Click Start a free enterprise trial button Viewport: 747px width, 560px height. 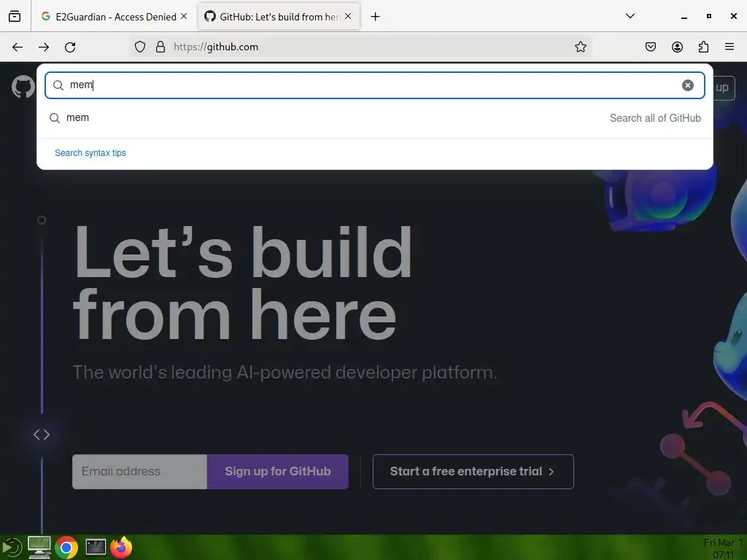473,472
